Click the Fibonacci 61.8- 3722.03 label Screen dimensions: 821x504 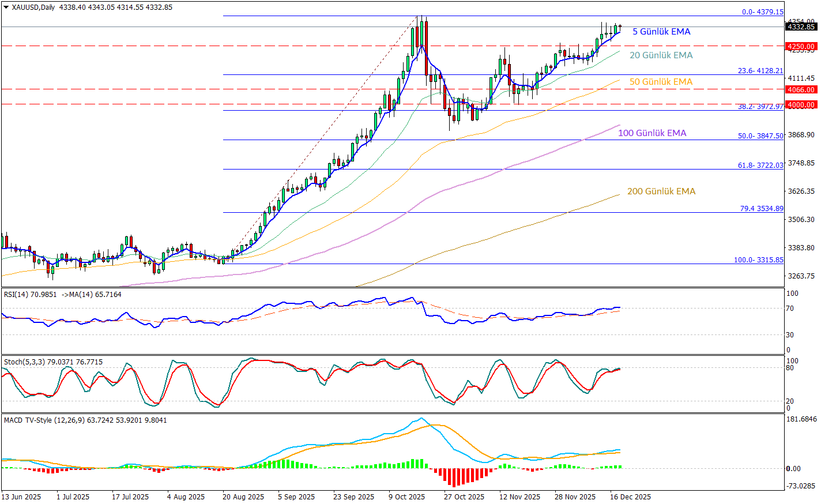coord(760,166)
